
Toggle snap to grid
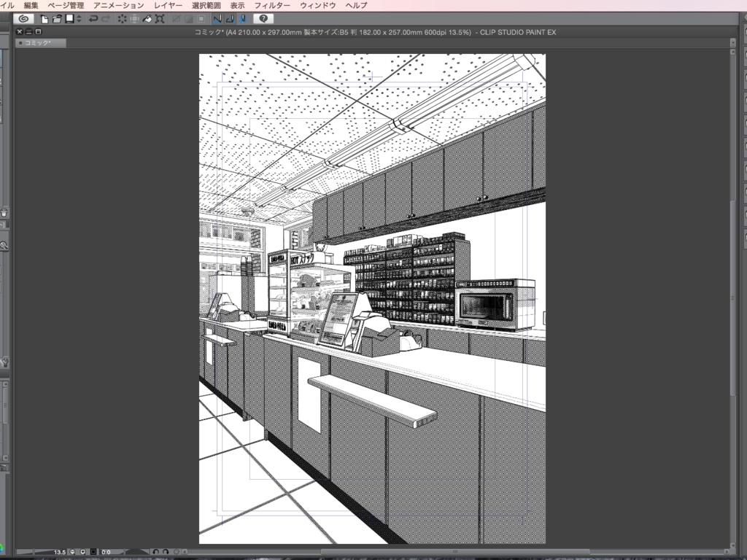[x=242, y=18]
